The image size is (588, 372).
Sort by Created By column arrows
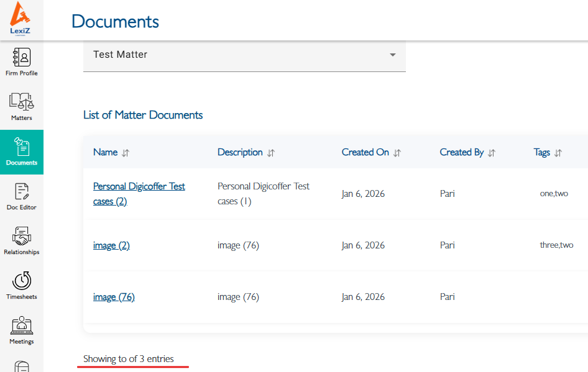pyautogui.click(x=492, y=153)
